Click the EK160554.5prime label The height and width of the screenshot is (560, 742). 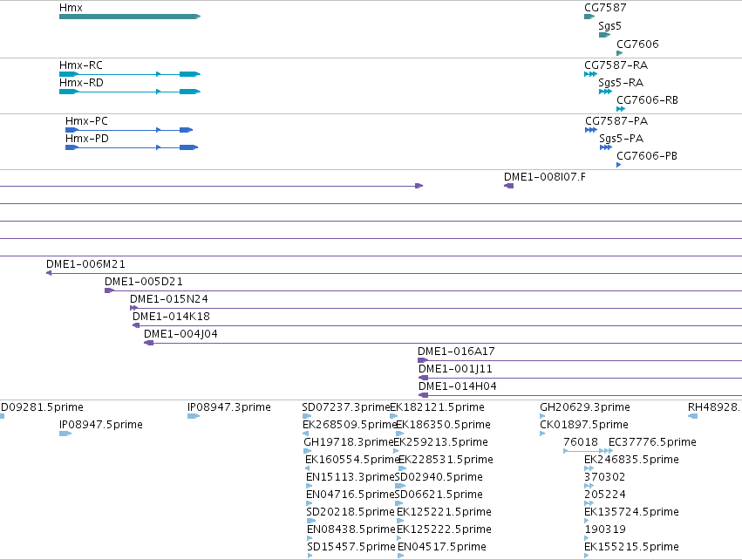(352, 459)
